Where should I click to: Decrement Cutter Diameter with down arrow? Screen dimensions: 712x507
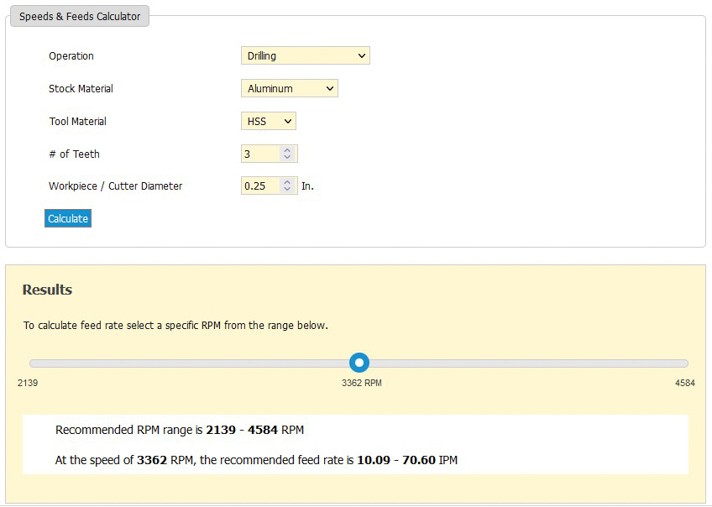point(287,190)
